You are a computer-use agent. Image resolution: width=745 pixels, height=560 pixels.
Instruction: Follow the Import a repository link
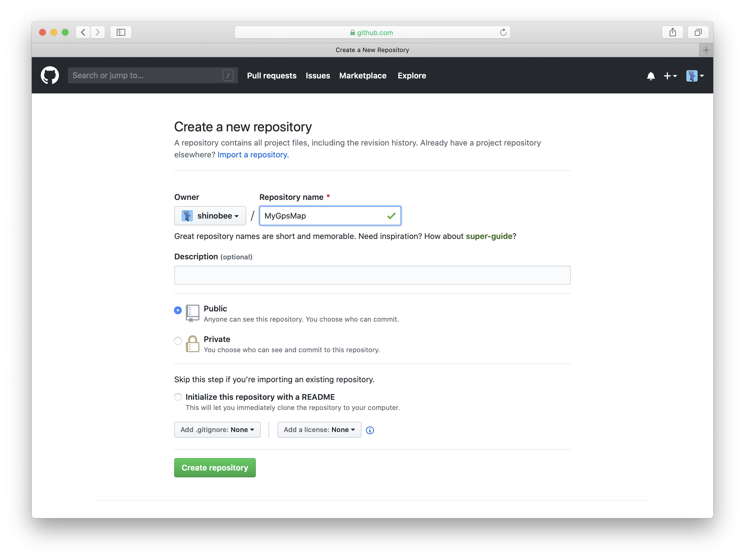pos(253,155)
